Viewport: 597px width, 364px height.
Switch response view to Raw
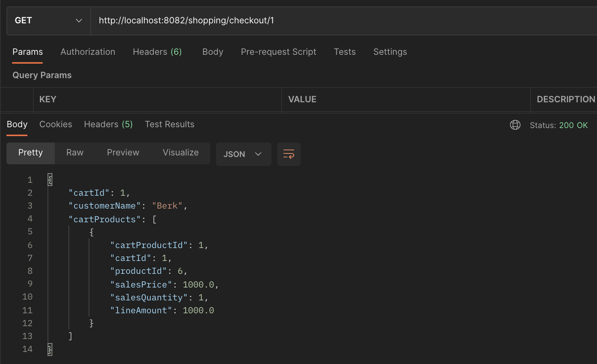pyautogui.click(x=75, y=153)
